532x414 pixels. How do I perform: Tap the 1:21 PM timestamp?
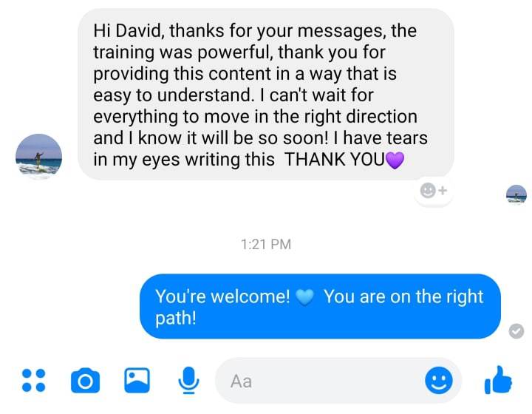click(266, 244)
